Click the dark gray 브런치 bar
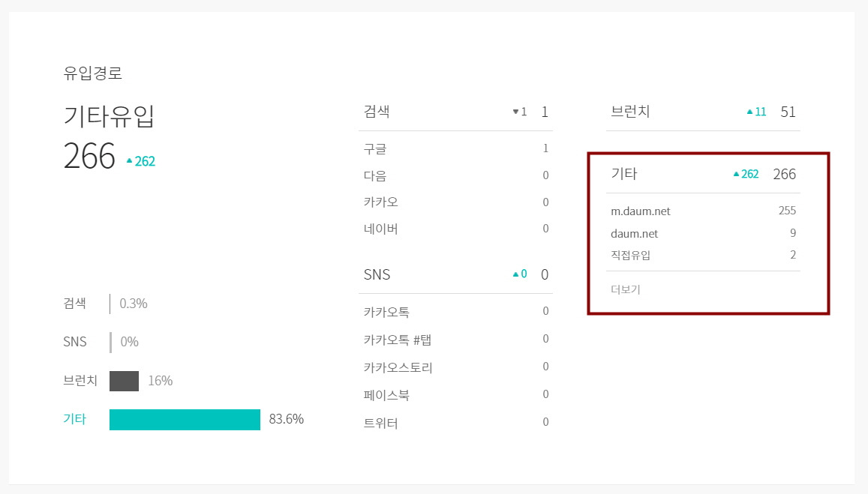The width and height of the screenshot is (868, 494). pos(124,381)
